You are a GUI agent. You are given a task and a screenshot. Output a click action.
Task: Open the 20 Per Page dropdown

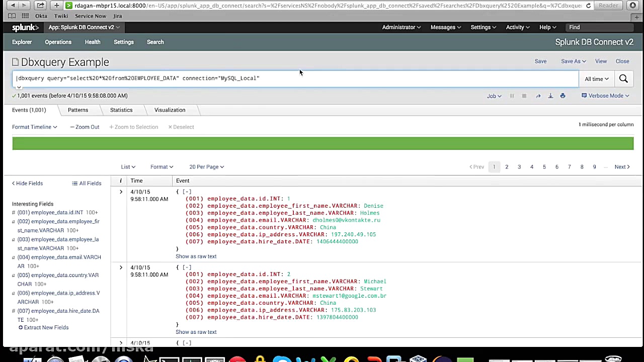coord(207,167)
